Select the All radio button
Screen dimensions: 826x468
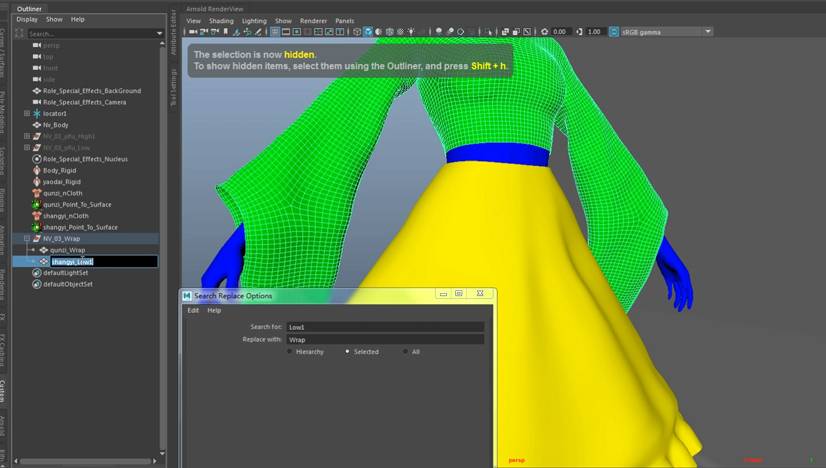[x=405, y=352]
